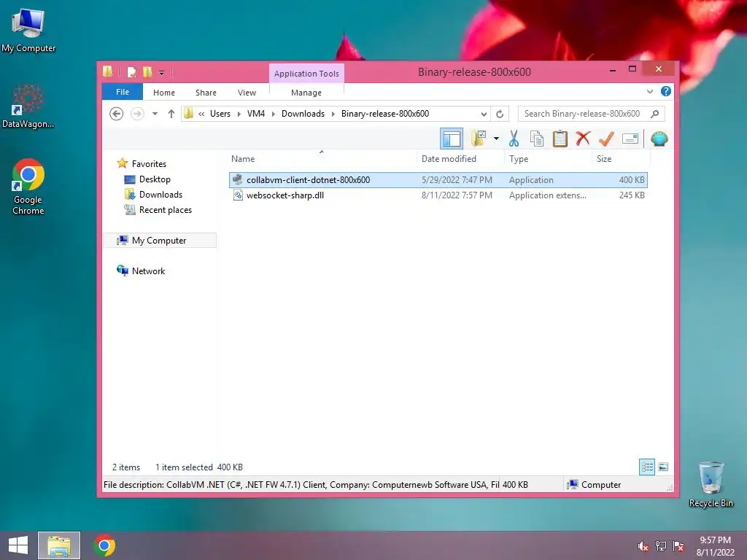
Task: Expand the arrow after Downloads breadcrumb
Action: click(x=333, y=114)
